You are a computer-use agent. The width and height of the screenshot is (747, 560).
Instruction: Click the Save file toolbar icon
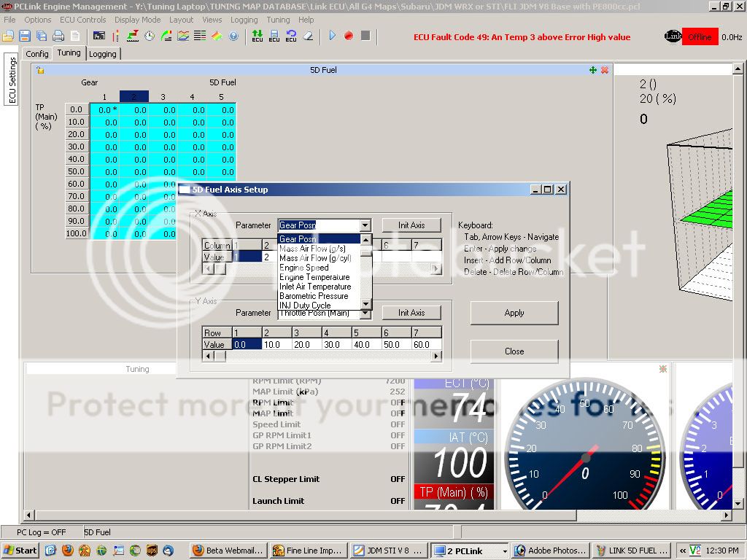point(25,36)
